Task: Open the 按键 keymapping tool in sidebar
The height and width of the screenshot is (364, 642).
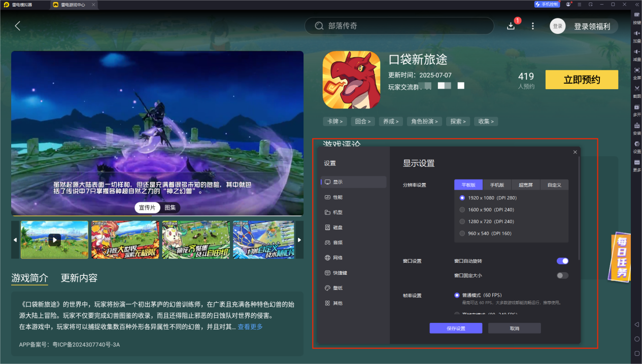Action: click(x=636, y=18)
